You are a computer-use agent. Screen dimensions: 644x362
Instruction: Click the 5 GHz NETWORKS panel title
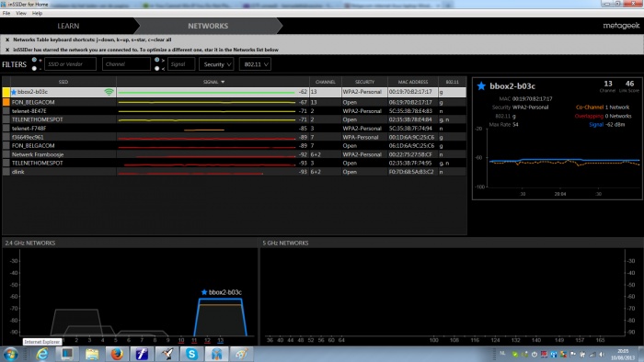pos(285,243)
